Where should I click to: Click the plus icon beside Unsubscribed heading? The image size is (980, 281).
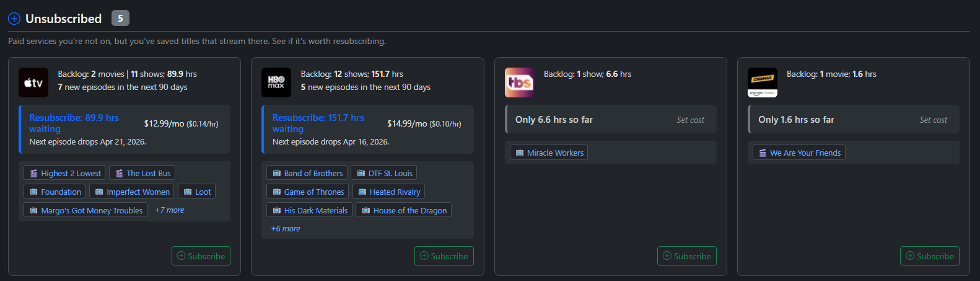click(14, 19)
